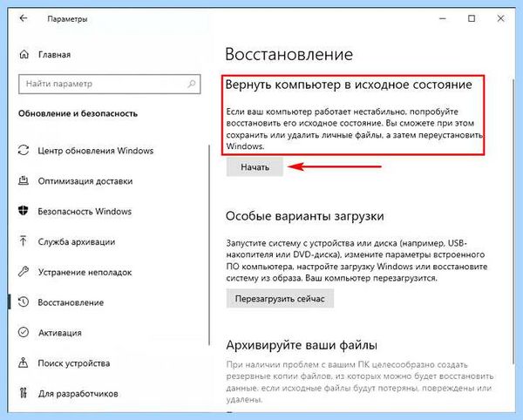Click the Центр обновления Windows sync icon

pos(24,151)
